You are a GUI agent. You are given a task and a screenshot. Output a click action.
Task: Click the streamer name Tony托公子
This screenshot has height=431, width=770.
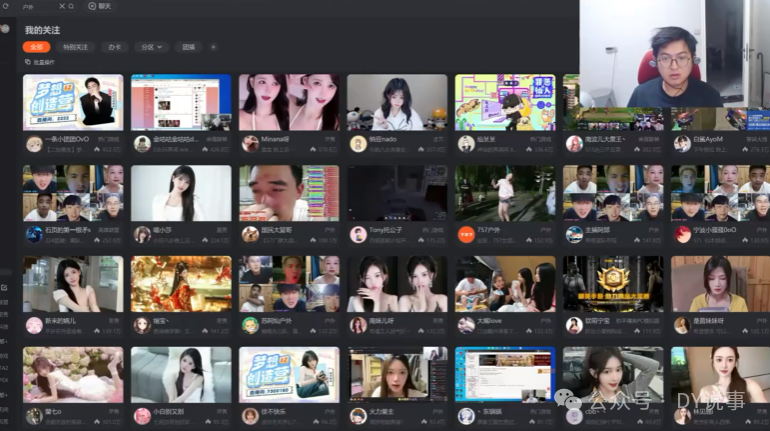[x=385, y=230]
